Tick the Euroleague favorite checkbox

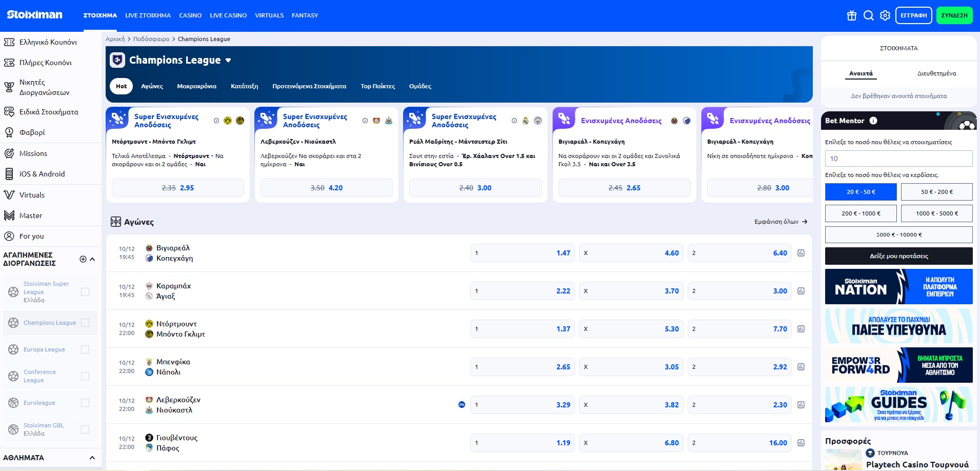(85, 403)
